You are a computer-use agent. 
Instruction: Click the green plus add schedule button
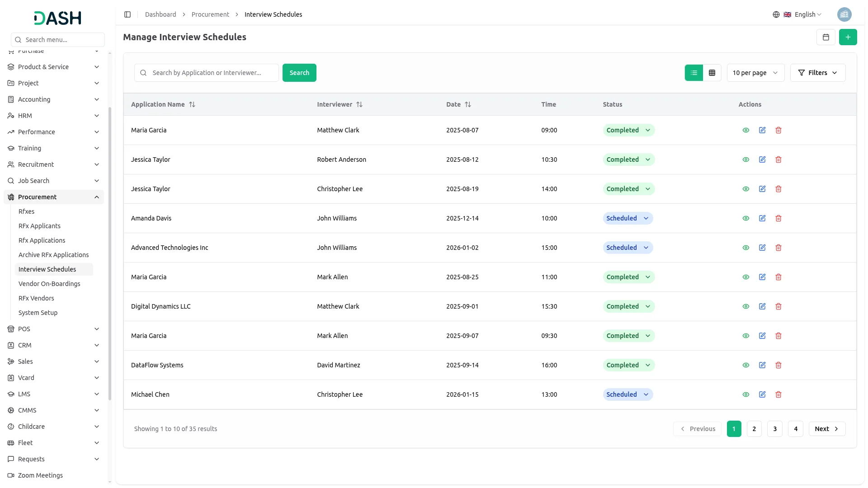pos(848,37)
